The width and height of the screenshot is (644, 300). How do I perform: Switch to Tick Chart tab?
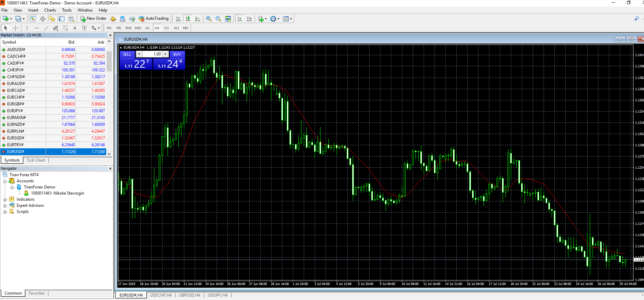pos(36,160)
